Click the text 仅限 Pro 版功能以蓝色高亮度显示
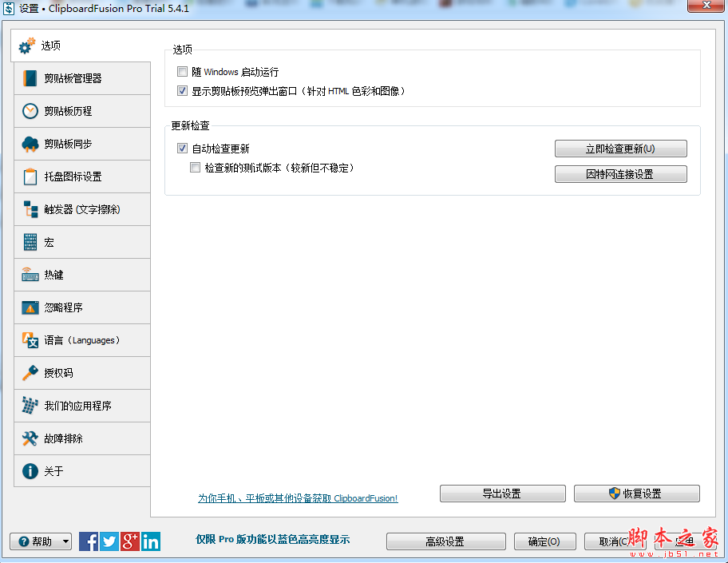This screenshot has width=728, height=563. click(272, 539)
